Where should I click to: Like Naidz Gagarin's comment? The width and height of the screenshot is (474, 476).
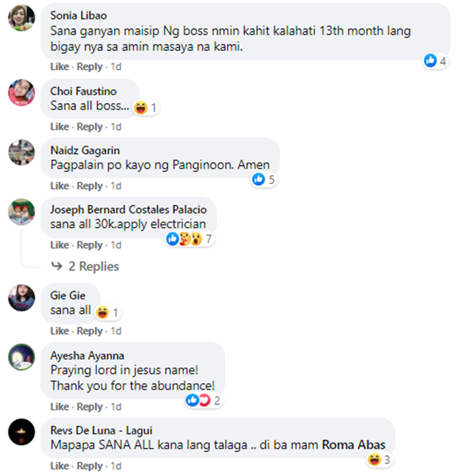coord(59,186)
